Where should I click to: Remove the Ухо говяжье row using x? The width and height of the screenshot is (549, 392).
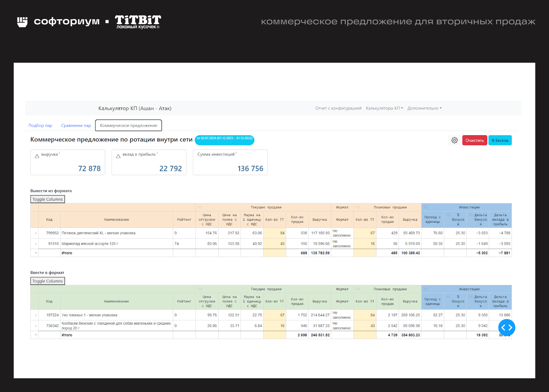(36, 315)
